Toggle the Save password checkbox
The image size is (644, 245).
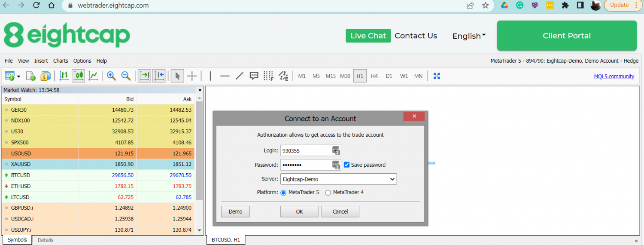347,165
